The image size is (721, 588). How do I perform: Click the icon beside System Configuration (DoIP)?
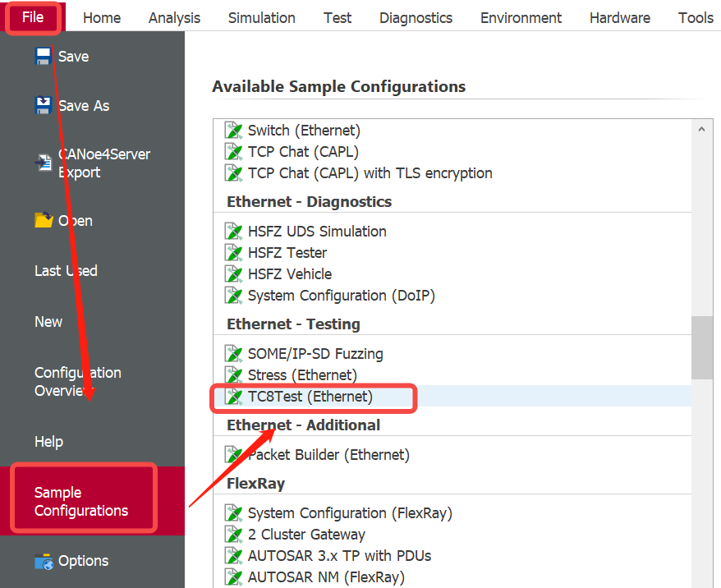[x=233, y=295]
